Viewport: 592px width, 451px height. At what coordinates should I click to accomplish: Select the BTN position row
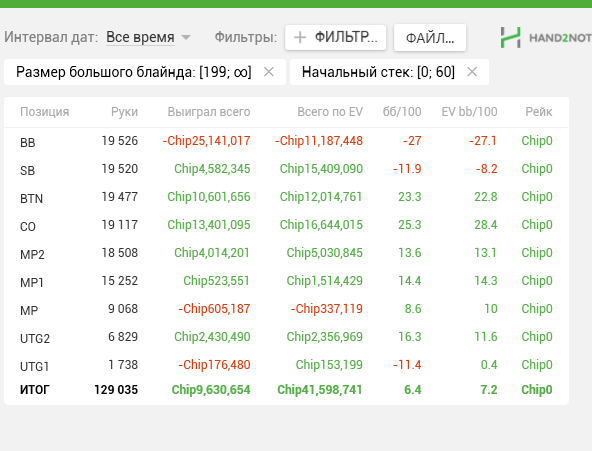coord(286,197)
